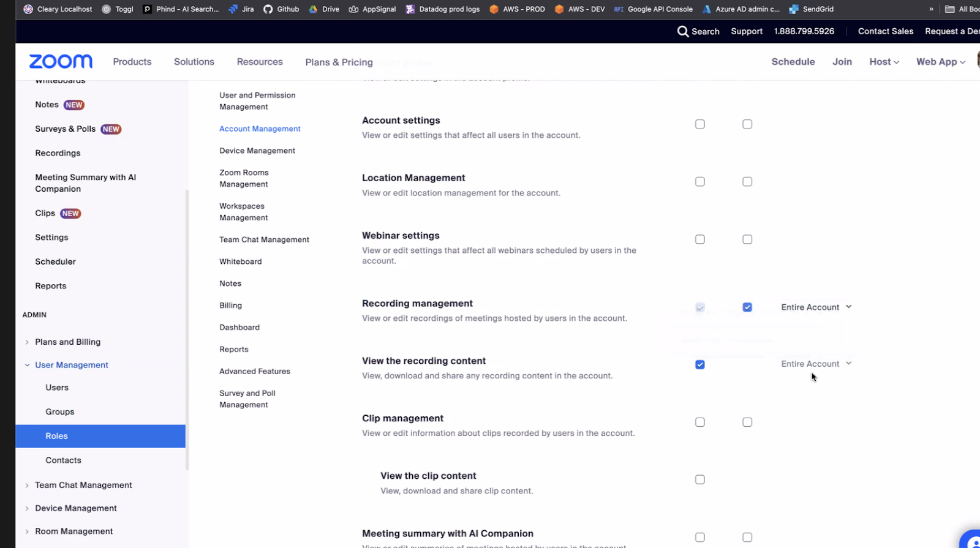Open Recording management Entire Account dropdown
Viewport: 980px width, 548px height.
tap(816, 307)
